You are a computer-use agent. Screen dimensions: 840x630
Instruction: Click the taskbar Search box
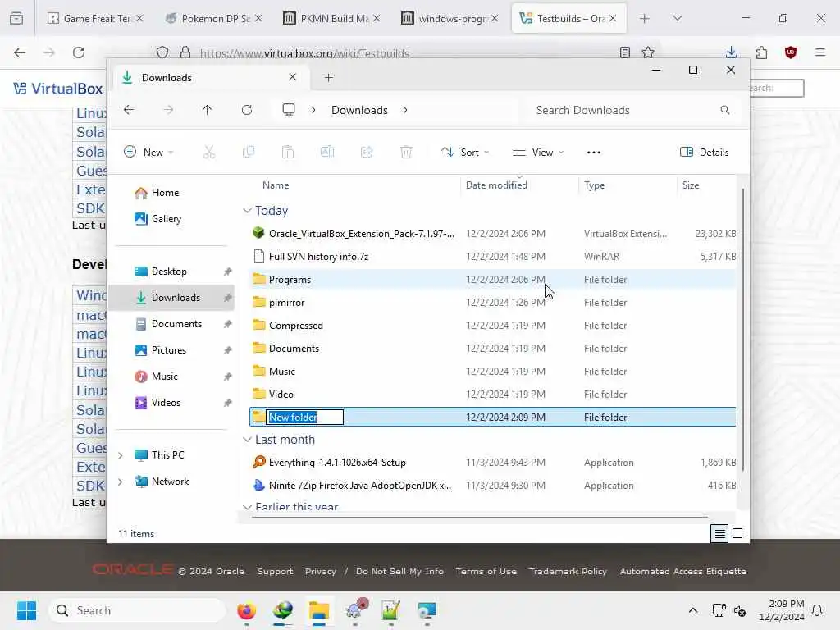pos(137,610)
